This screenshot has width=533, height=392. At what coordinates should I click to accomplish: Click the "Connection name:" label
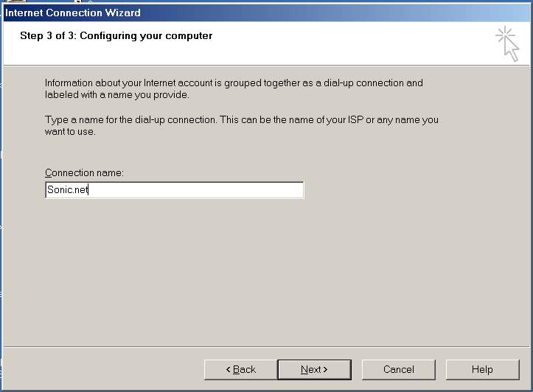tap(84, 172)
